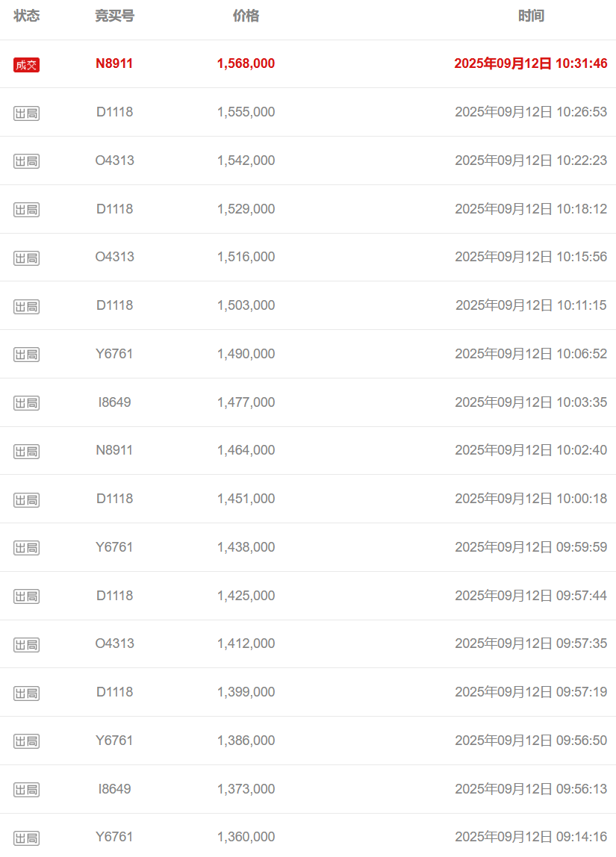Click bidder D1118 in the 1,503,000 row

tap(114, 305)
